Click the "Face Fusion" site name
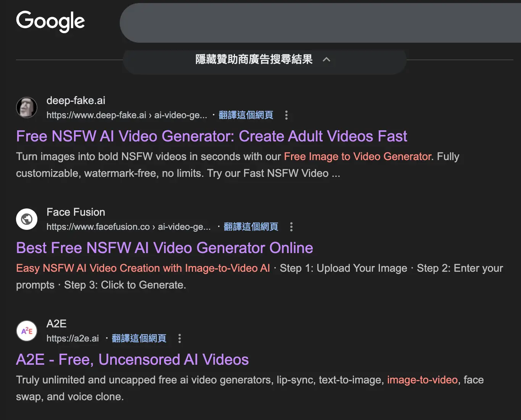 [x=76, y=212]
